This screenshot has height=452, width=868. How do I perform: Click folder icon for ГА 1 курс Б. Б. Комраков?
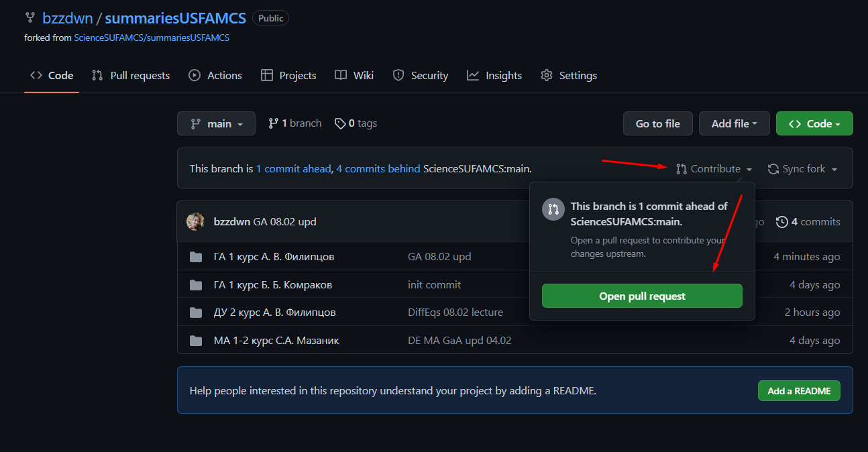tap(196, 285)
